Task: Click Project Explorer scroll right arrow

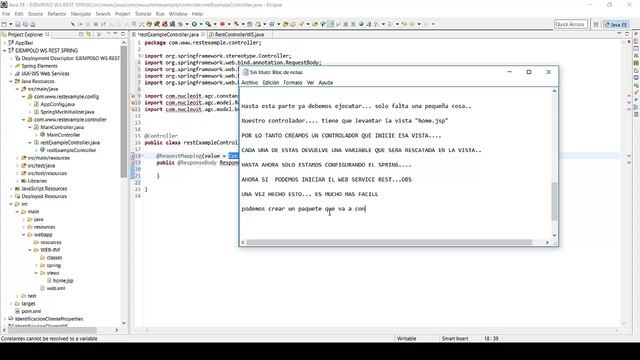Action: [117, 330]
